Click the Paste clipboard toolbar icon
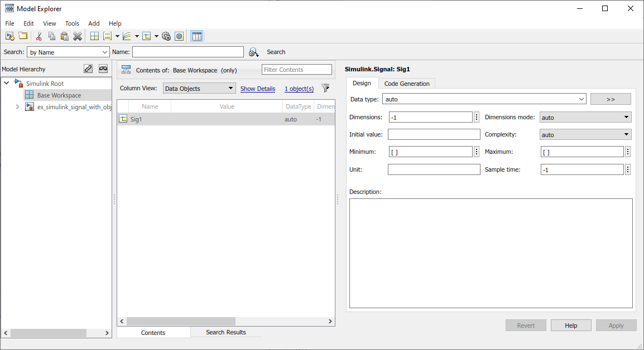Image resolution: width=644 pixels, height=350 pixels. pyautogui.click(x=65, y=36)
